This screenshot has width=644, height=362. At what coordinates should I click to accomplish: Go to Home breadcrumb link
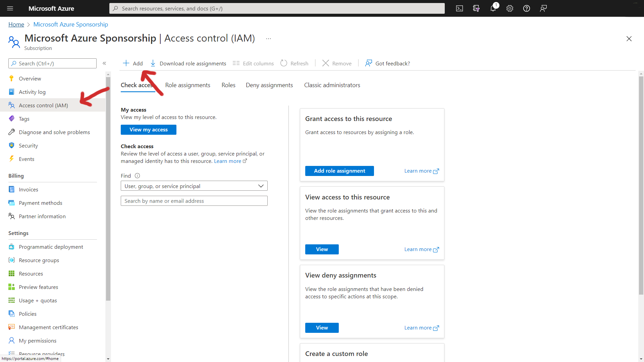point(16,24)
